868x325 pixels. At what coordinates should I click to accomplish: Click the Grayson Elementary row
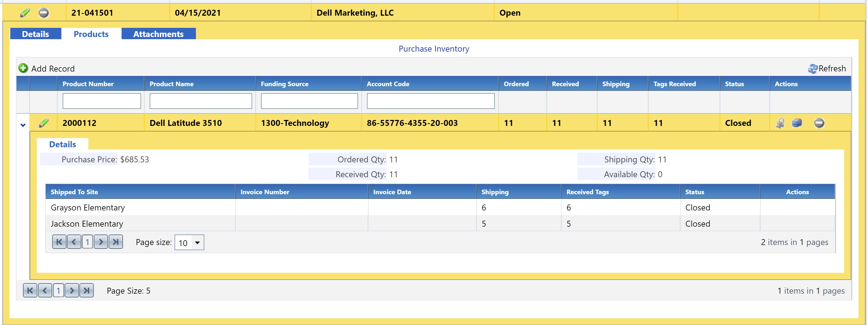pyautogui.click(x=440, y=207)
